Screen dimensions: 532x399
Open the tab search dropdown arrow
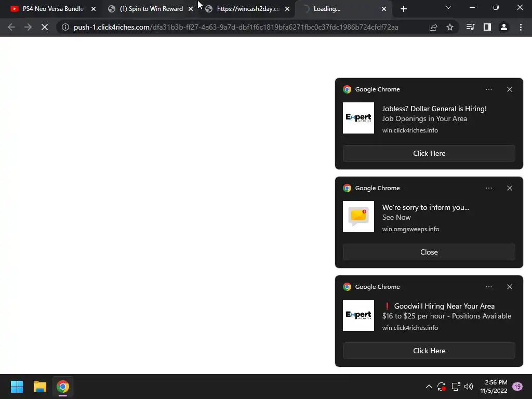click(448, 7)
